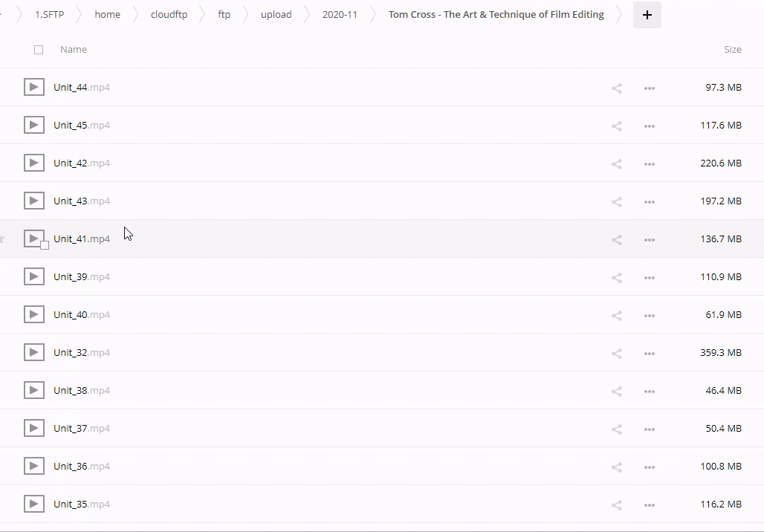Star the Unit_41.mp4 file as favorite
Image resolution: width=764 pixels, height=532 pixels.
(x=2, y=239)
